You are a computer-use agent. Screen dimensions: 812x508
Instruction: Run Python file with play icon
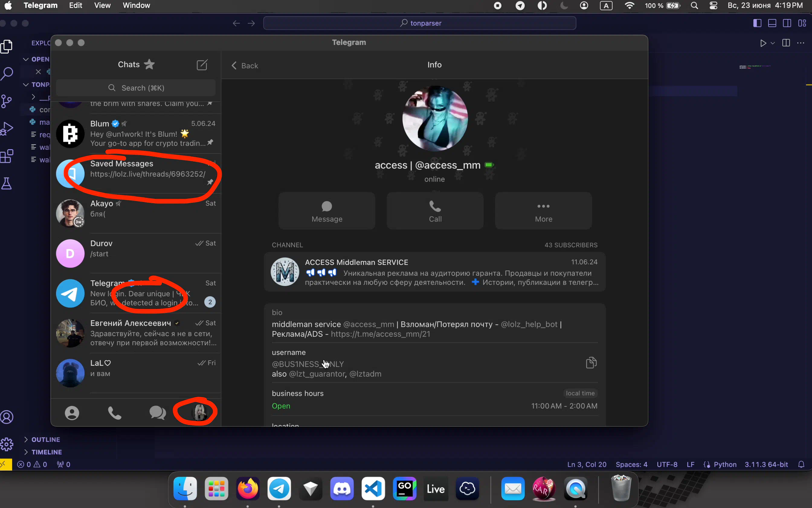(x=763, y=43)
